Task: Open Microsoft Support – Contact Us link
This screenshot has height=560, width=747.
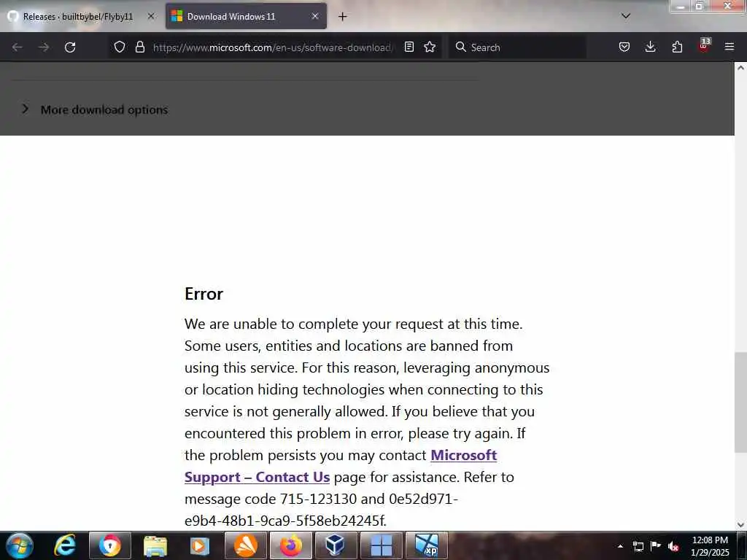Action: (x=341, y=466)
